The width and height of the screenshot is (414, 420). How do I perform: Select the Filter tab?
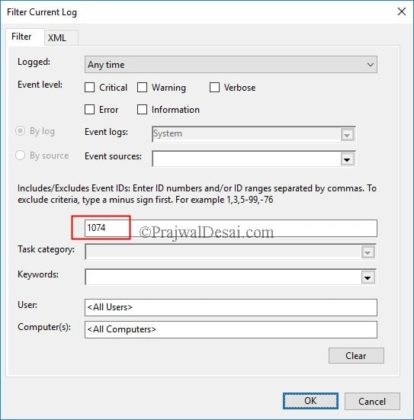22,36
